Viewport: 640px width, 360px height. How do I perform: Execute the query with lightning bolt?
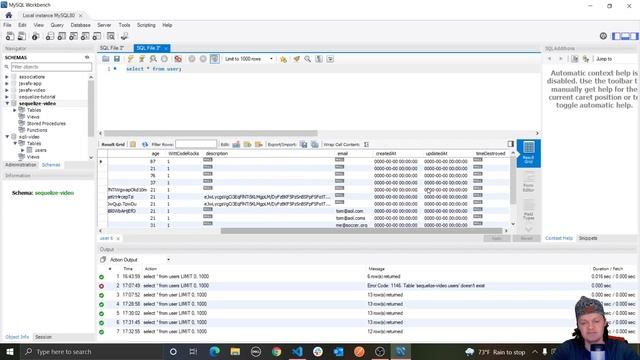pos(130,59)
